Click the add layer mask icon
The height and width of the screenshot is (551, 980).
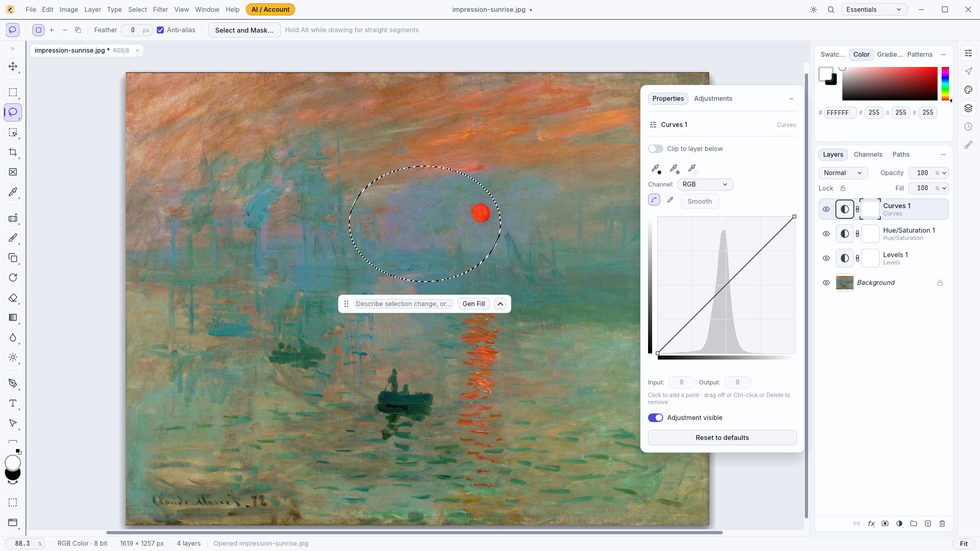(885, 523)
